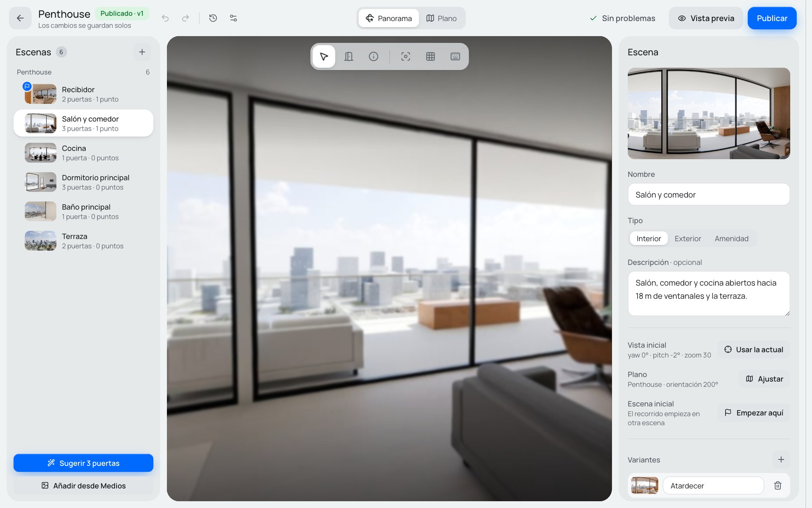The image size is (812, 508).
Task: Click the Atardecer variant name field
Action: (713, 485)
